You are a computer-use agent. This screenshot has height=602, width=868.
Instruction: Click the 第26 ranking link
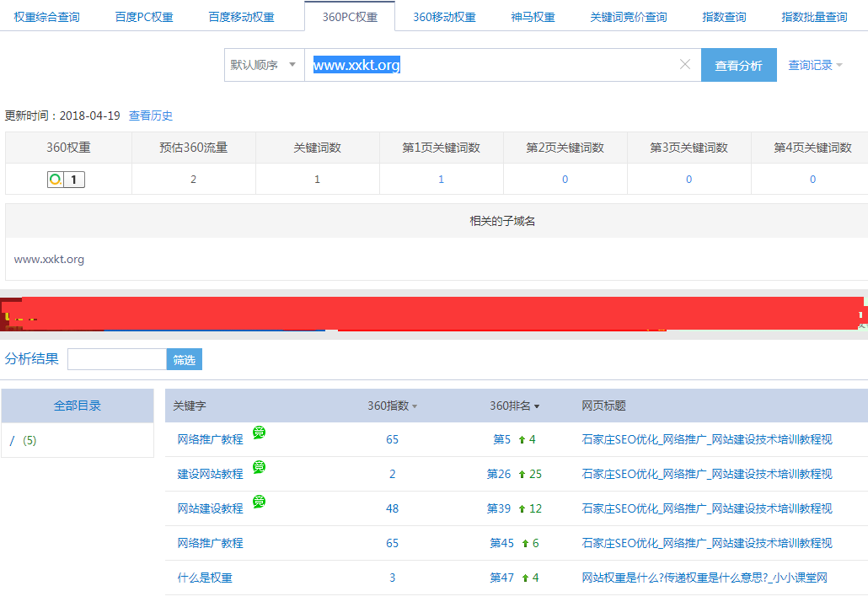499,474
